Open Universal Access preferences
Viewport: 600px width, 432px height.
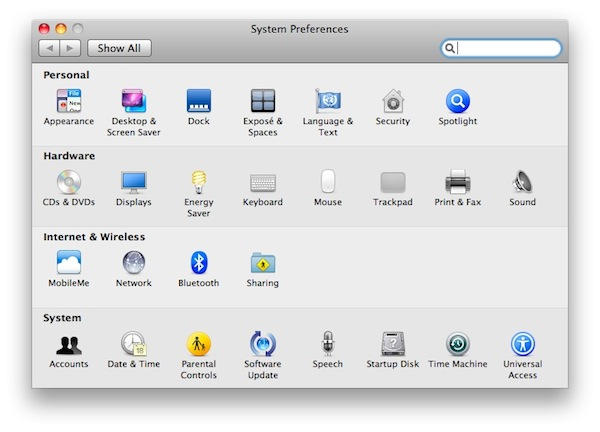(522, 344)
